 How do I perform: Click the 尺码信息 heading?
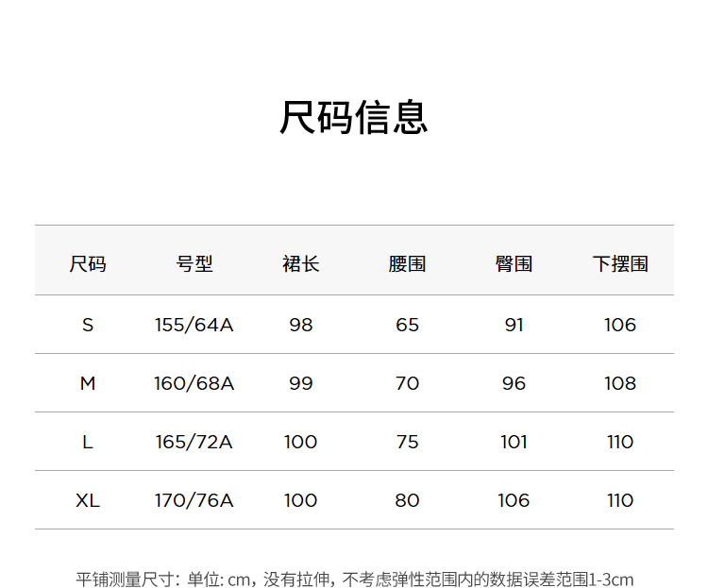354,117
